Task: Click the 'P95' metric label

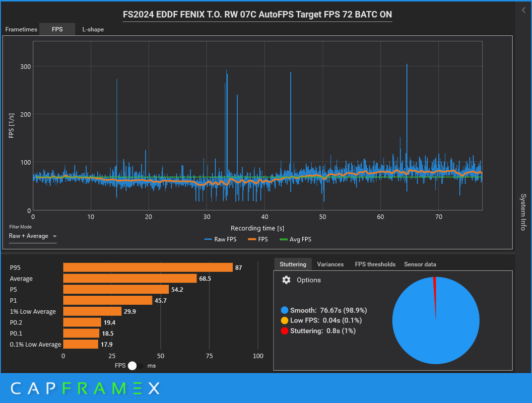Action: click(x=15, y=267)
